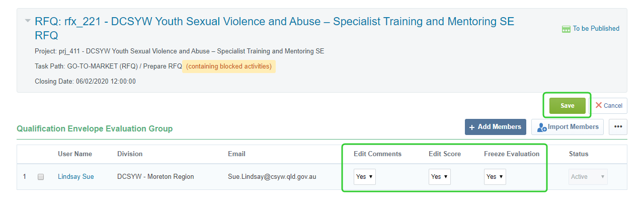Select the Sue.Lindsay email address cell
Screen dimensions: 644x201
click(x=272, y=177)
